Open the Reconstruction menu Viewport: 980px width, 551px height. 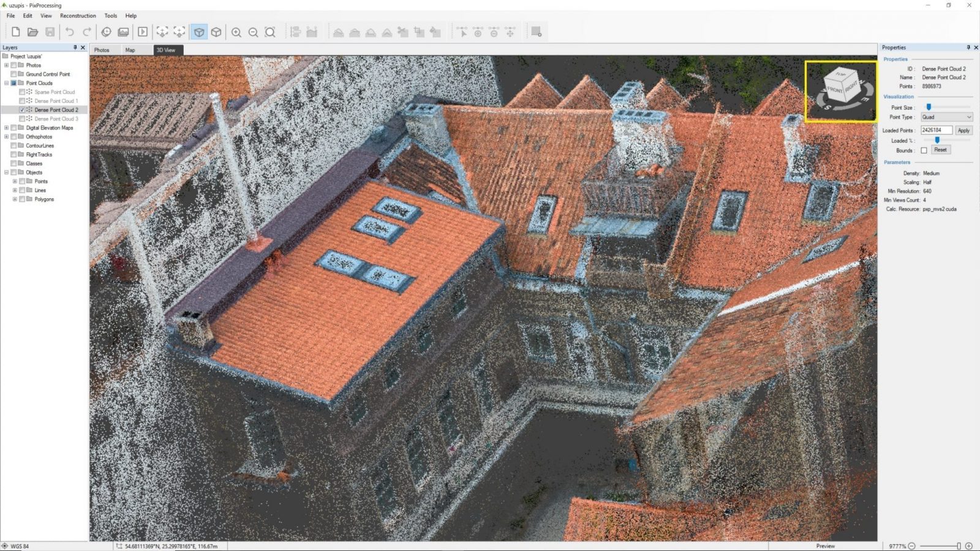pyautogui.click(x=78, y=15)
